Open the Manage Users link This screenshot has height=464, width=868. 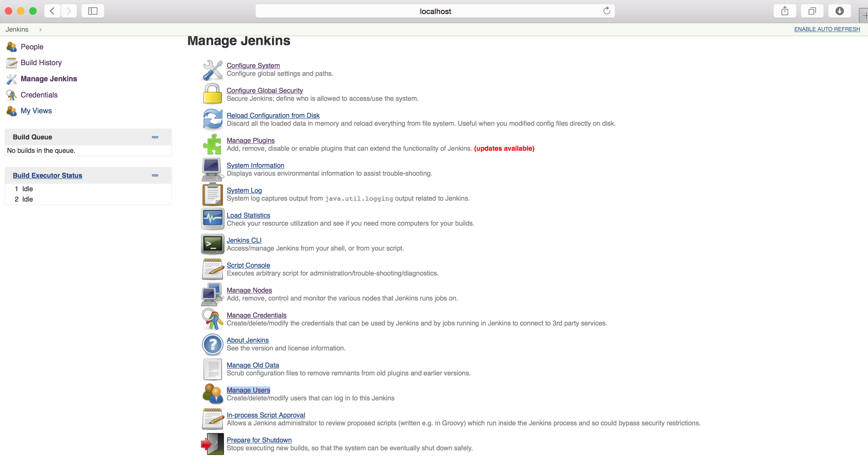coord(248,390)
